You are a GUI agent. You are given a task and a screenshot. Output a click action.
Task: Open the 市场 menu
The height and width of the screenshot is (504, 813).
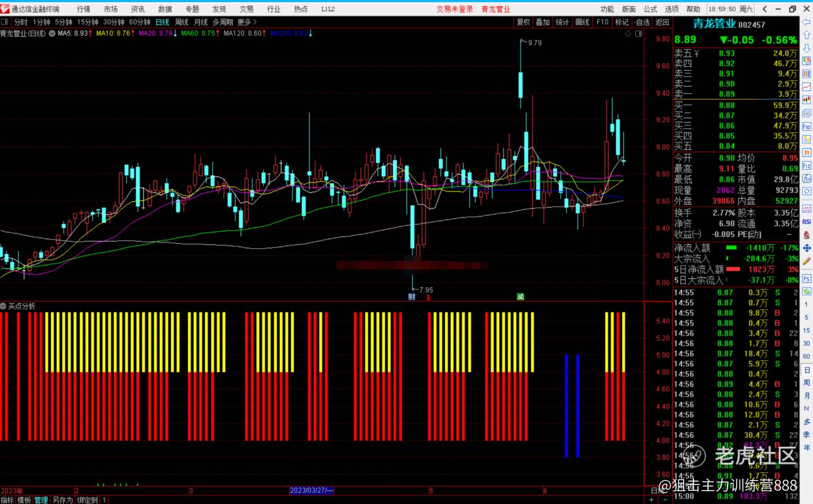click(x=111, y=9)
